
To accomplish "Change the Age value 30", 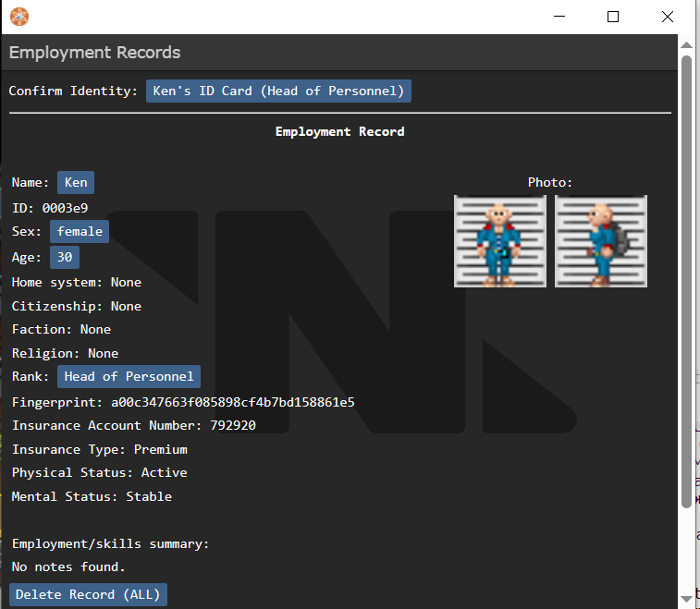I will [65, 258].
